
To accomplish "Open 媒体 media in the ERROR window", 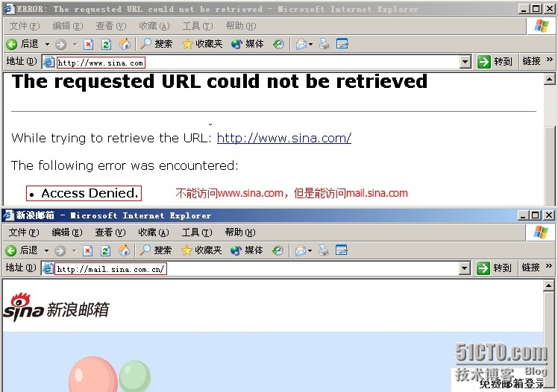I will [248, 44].
